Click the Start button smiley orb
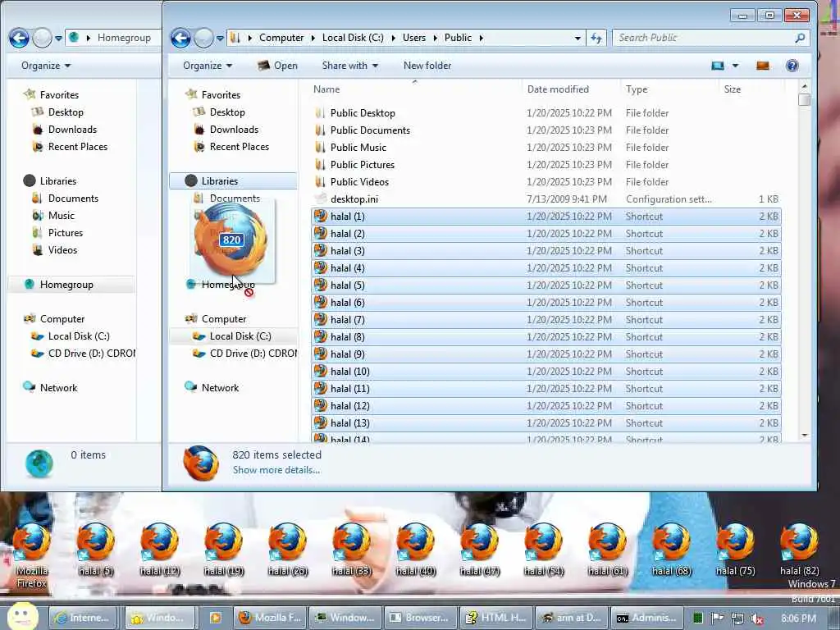The width and height of the screenshot is (840, 630). 22,617
